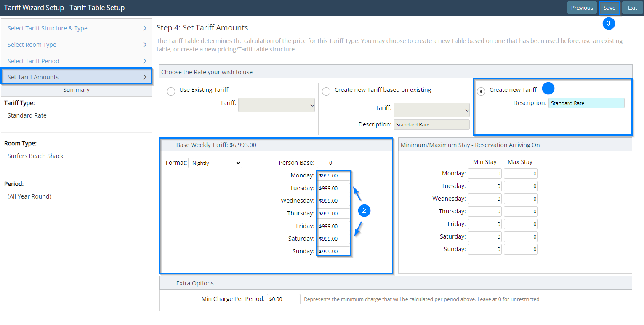Click chevron beside Select Tariff Structure & Type
644x325 pixels.
(x=145, y=28)
